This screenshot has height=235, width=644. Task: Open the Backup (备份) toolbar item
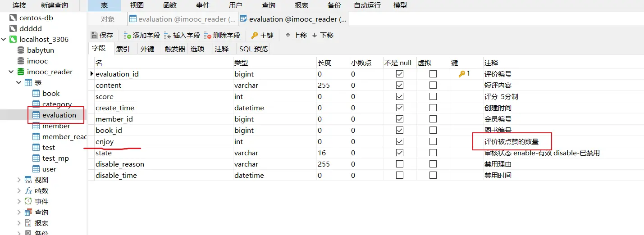coord(334,5)
